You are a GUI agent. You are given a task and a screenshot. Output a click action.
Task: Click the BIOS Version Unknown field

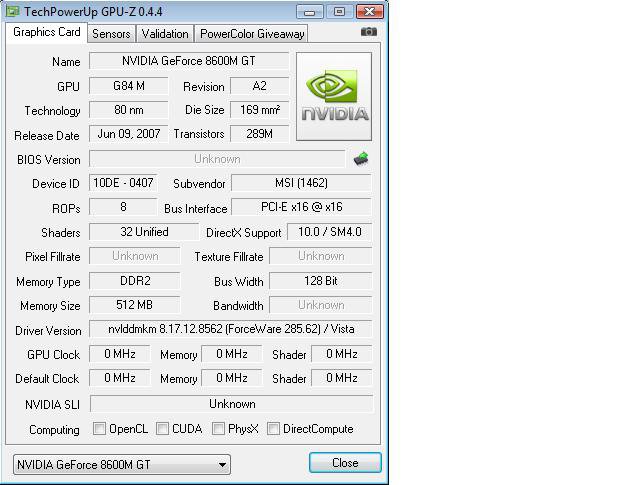coord(217,159)
